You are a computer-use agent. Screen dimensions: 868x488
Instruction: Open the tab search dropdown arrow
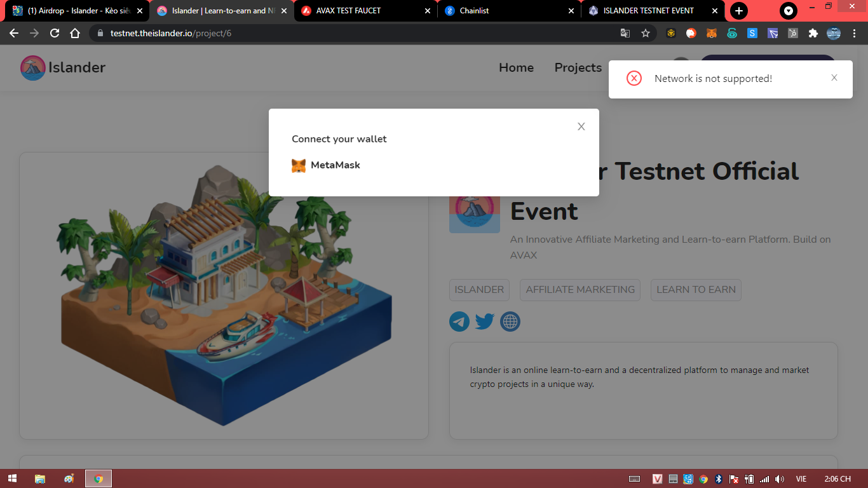pos(789,11)
